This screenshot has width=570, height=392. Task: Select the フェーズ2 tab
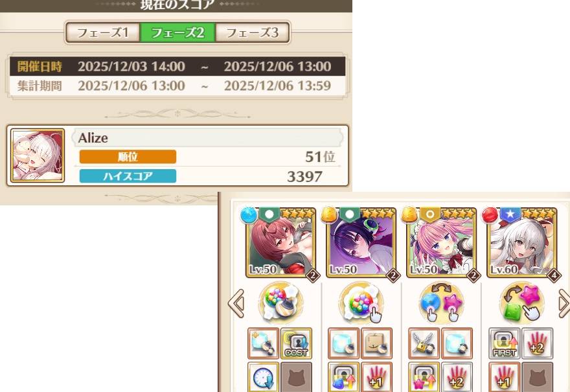(x=177, y=33)
